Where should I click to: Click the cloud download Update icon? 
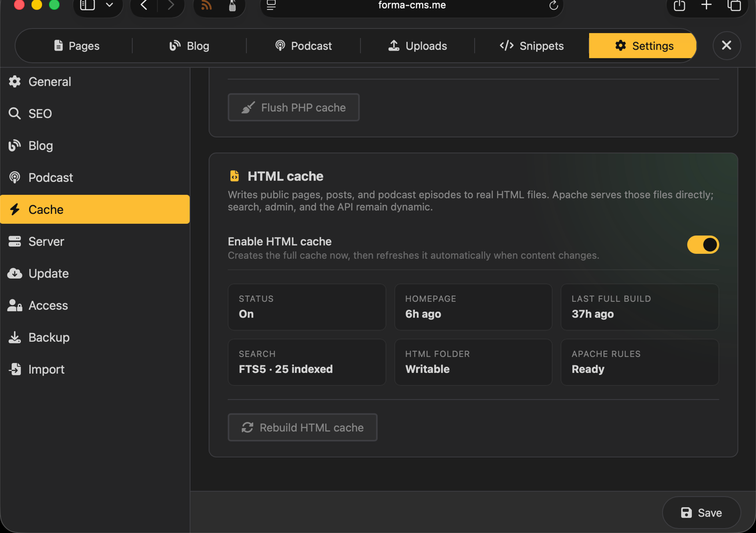15,273
